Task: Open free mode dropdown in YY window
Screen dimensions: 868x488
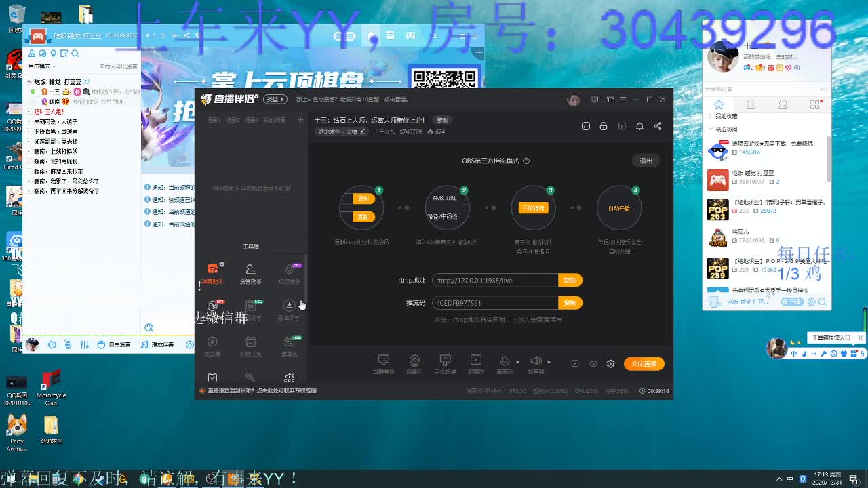Action: tap(43, 66)
